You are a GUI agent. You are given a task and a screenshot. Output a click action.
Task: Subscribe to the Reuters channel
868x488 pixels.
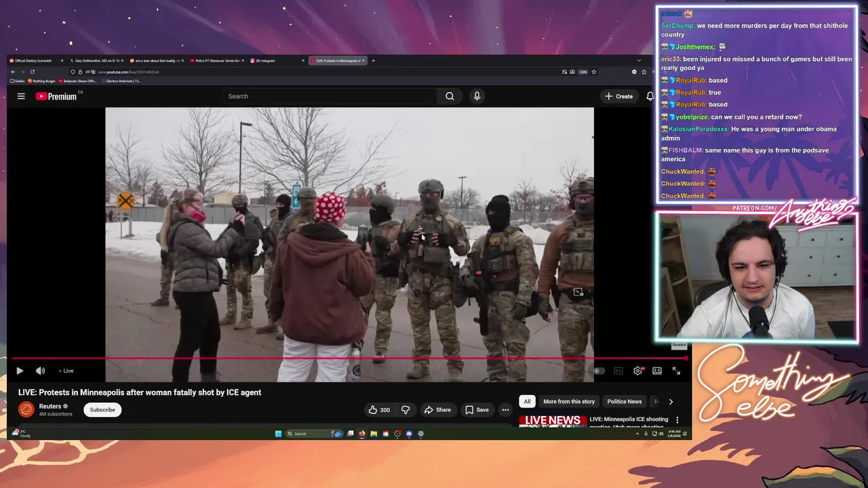[102, 409]
